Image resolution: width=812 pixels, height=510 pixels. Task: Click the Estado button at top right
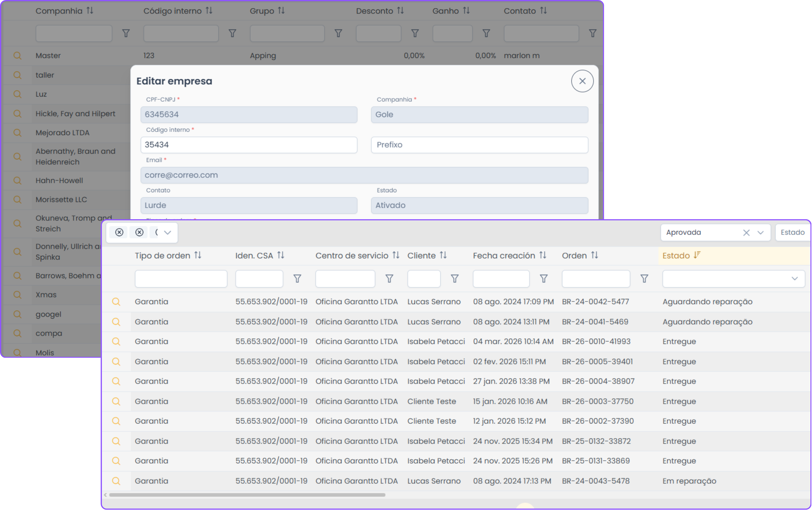(x=792, y=232)
